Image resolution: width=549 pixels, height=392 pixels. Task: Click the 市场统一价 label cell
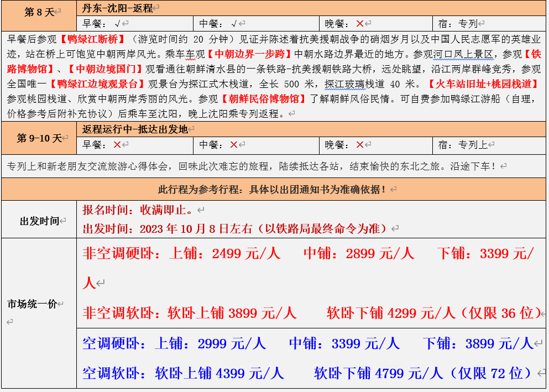click(34, 304)
